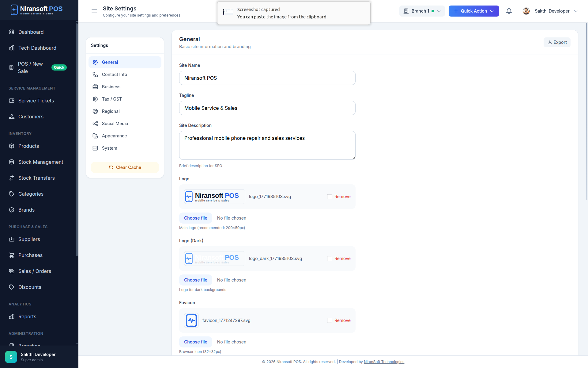Open the Appearance settings tab

(x=114, y=136)
